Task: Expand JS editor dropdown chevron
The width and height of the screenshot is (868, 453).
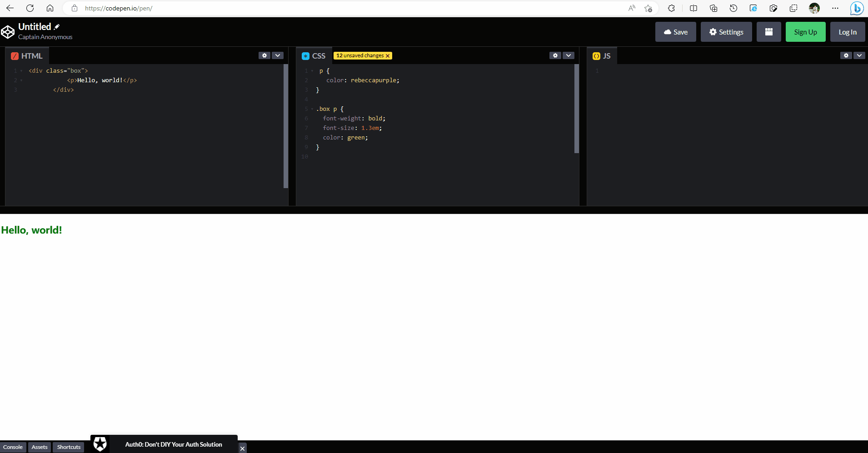Action: 859,55
